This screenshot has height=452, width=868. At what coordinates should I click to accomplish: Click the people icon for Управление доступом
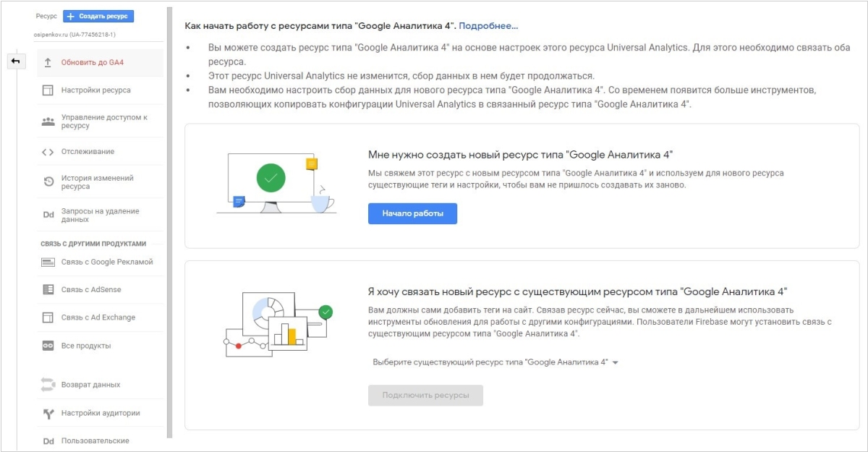point(48,121)
